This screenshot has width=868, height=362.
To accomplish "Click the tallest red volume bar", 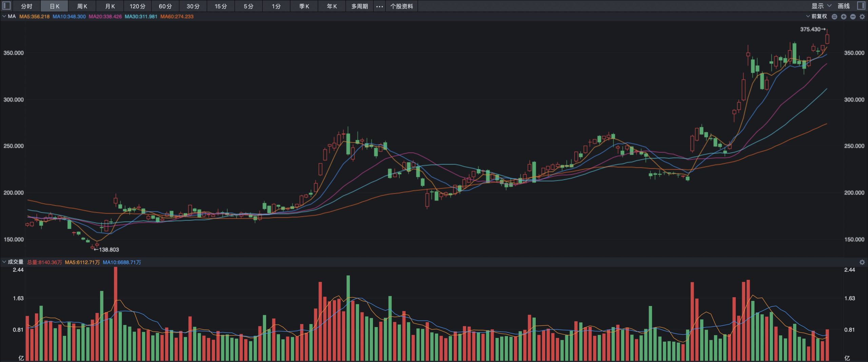I will [116, 313].
